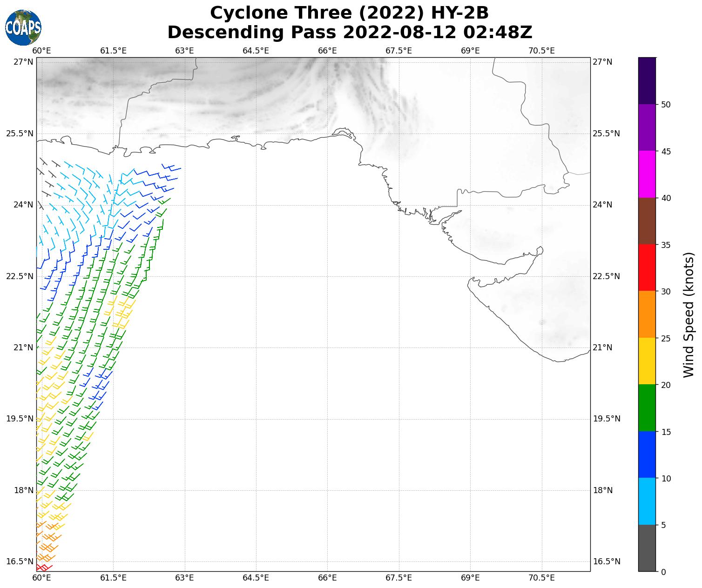Choose the yellow 20-25 knot colorbar band
This screenshot has height=588, width=702.
[647, 361]
